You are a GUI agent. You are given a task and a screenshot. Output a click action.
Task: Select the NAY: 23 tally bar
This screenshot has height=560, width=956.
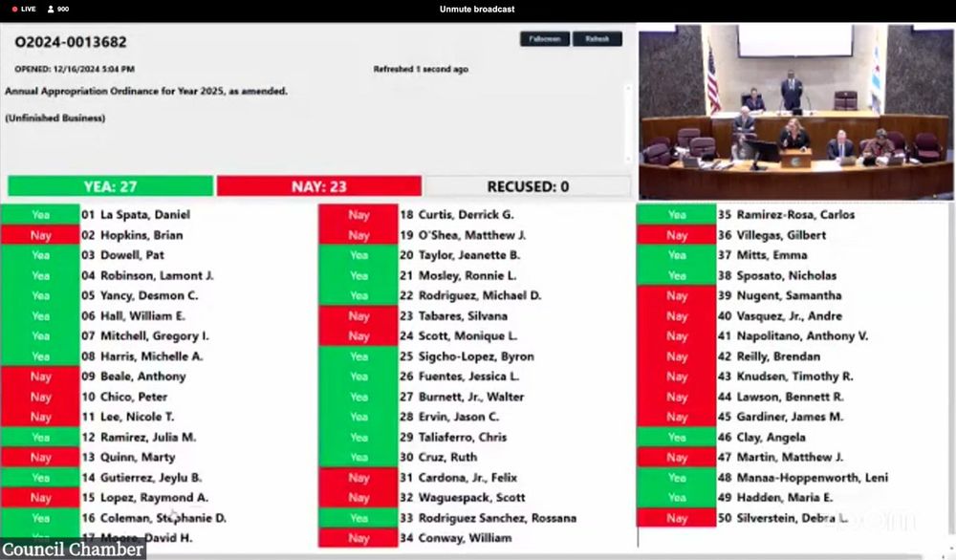319,186
